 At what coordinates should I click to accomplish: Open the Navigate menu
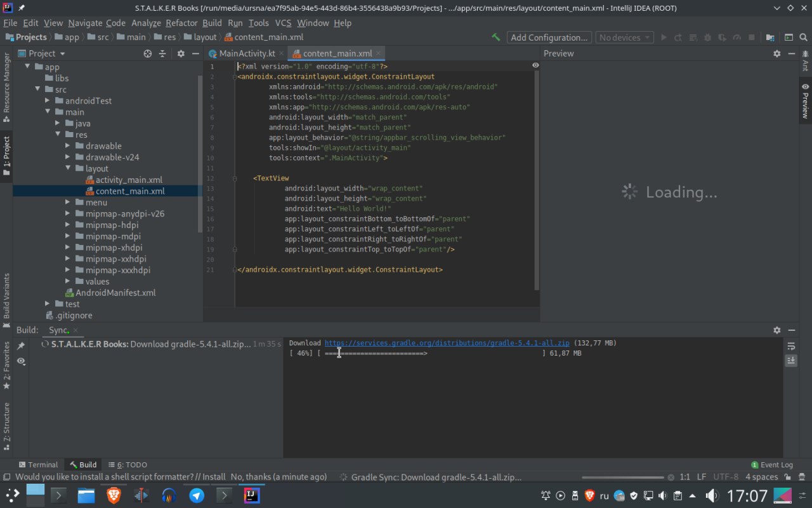(x=85, y=23)
